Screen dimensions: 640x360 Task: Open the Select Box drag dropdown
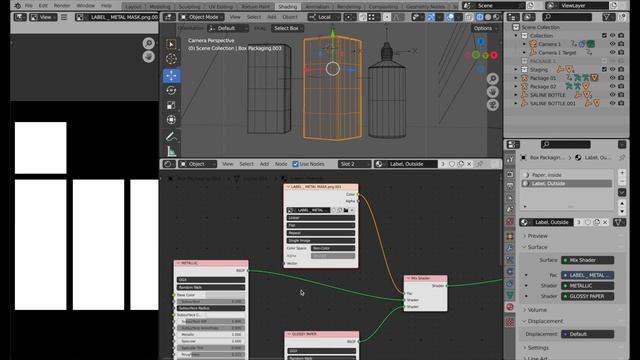coord(289,28)
